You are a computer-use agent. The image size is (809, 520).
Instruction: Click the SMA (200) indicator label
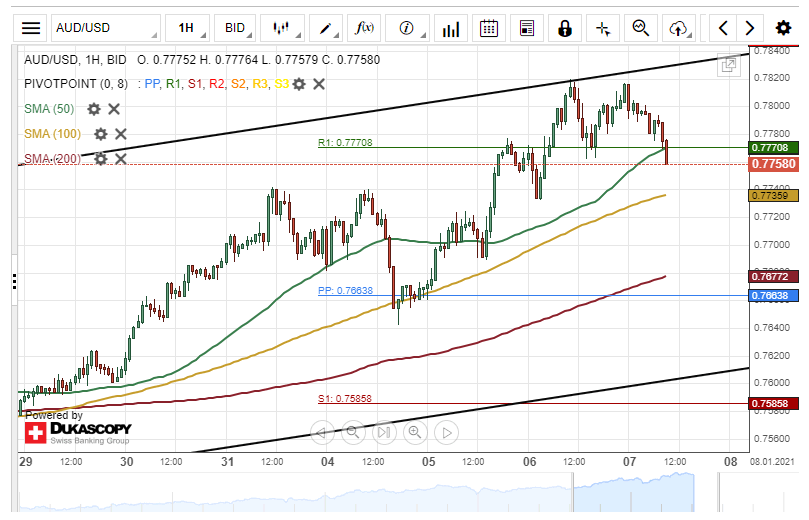pyautogui.click(x=53, y=158)
